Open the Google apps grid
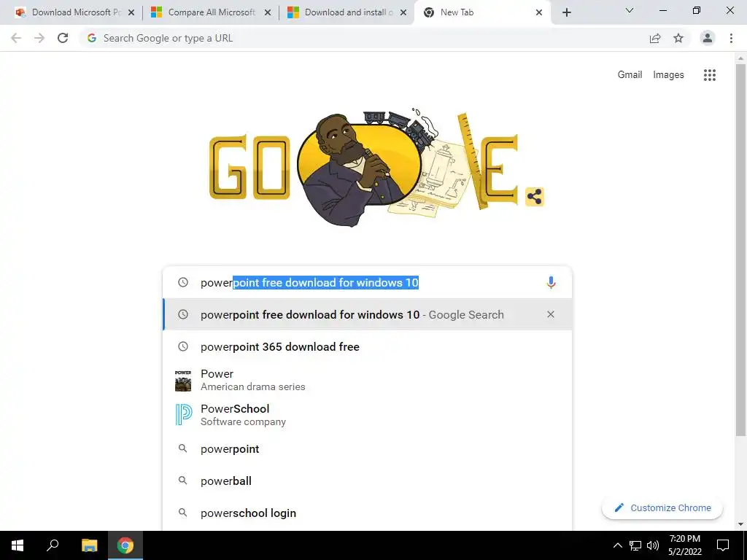The height and width of the screenshot is (560, 747). pyautogui.click(x=710, y=75)
